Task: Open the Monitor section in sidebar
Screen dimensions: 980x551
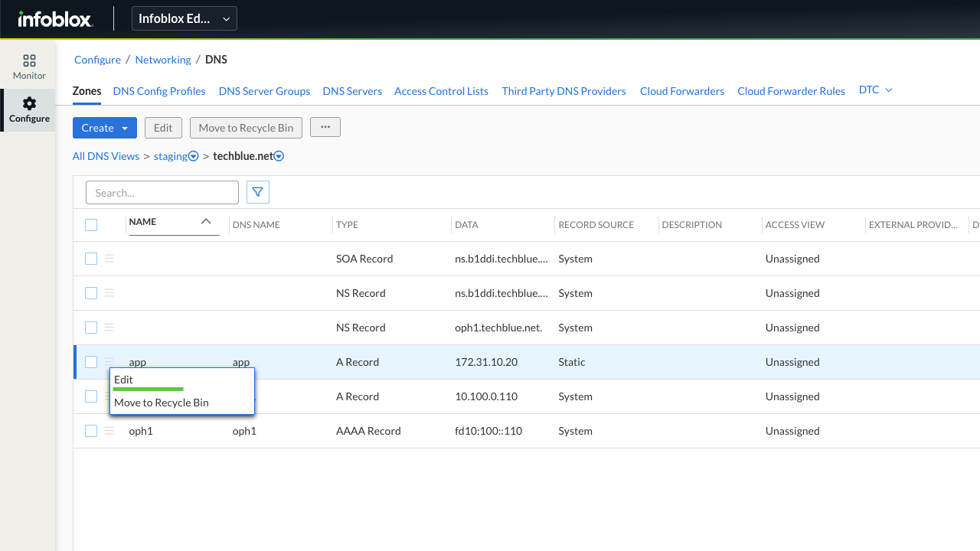Action: 29,67
